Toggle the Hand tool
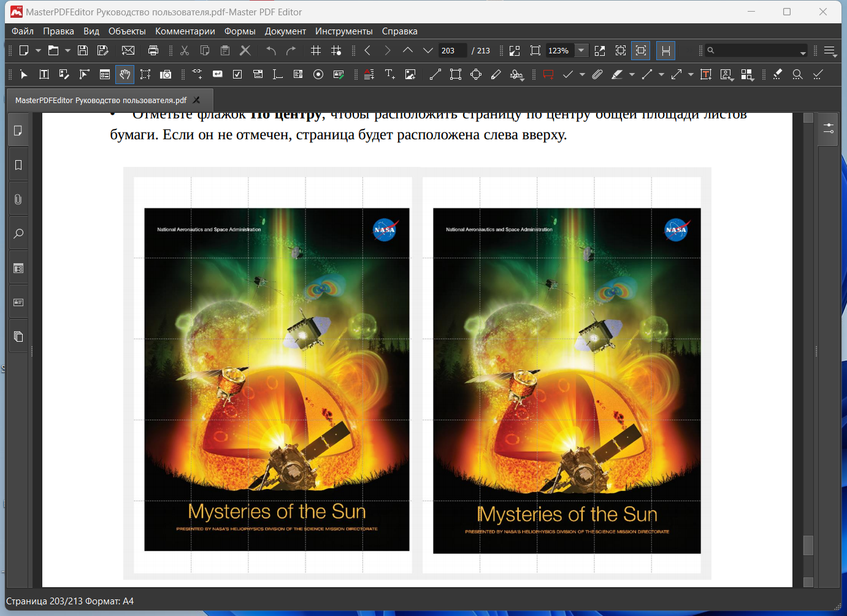 [x=125, y=74]
